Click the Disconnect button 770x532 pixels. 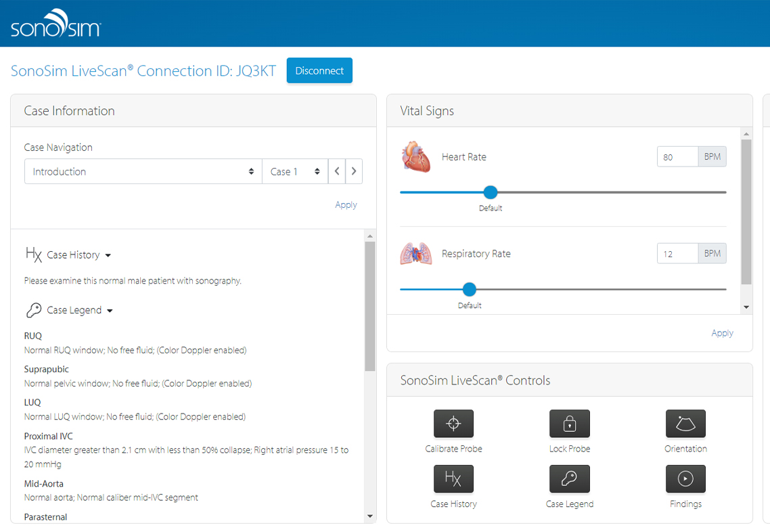319,71
